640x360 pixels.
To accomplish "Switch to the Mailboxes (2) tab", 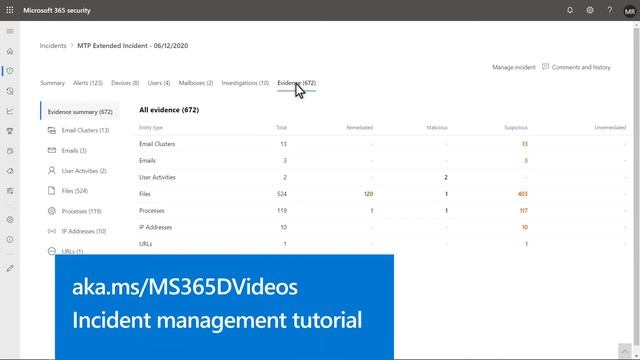I will click(196, 83).
